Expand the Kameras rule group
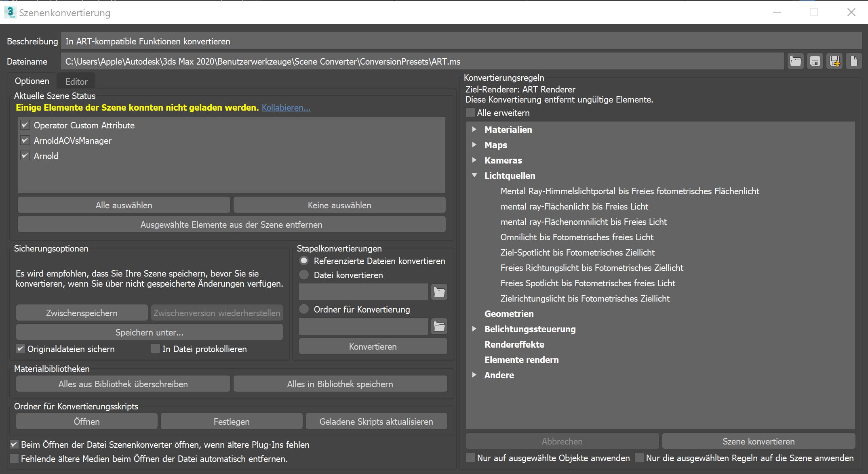Image resolution: width=868 pixels, height=474 pixels. point(474,160)
